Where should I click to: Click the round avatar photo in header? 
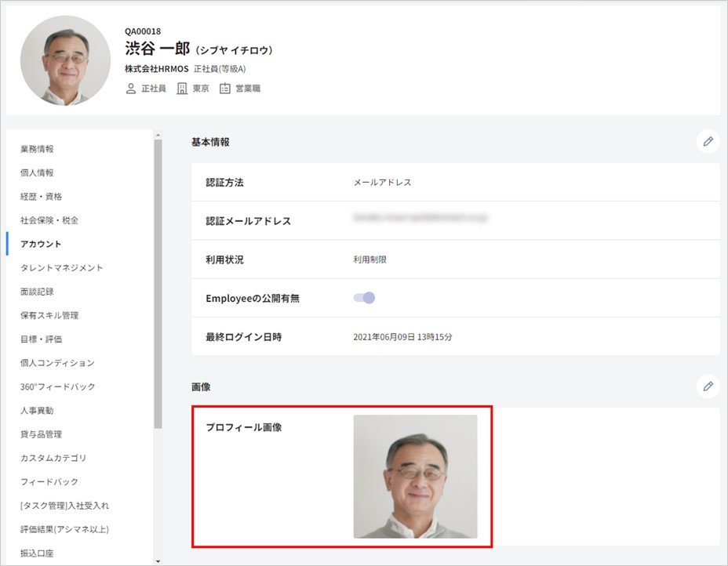(x=65, y=60)
